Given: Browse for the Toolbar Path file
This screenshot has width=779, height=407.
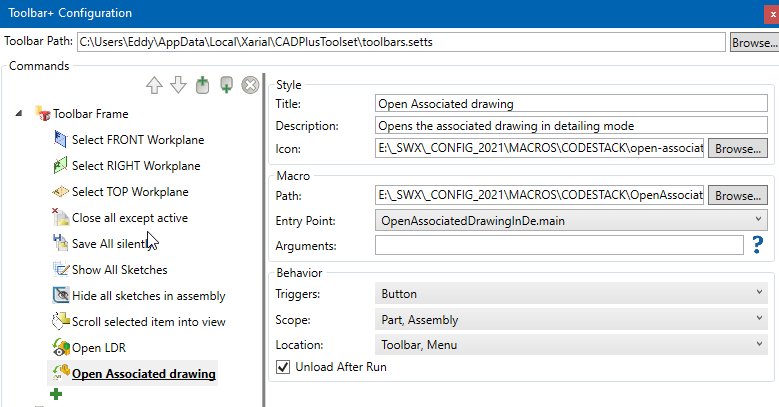Looking at the screenshot, I should click(x=754, y=43).
